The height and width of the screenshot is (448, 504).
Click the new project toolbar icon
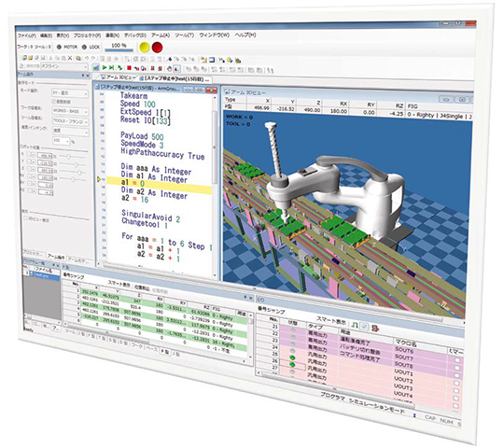click(x=23, y=58)
